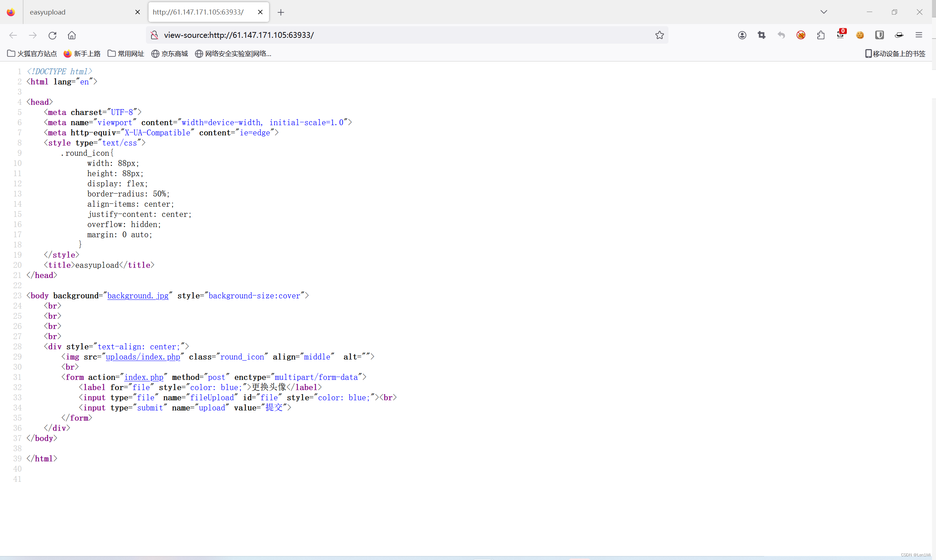936x560 pixels.
Task: Follow the background.jpg link in source
Action: click(x=138, y=295)
